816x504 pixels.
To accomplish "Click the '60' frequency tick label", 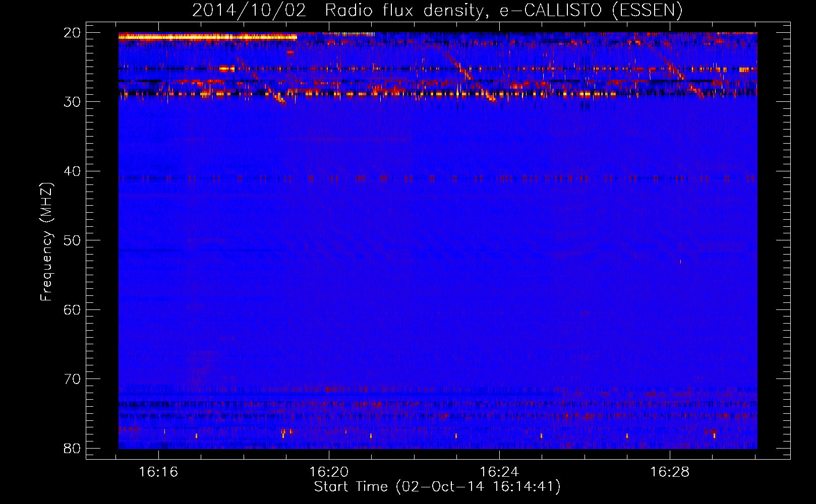I will pyautogui.click(x=72, y=310).
